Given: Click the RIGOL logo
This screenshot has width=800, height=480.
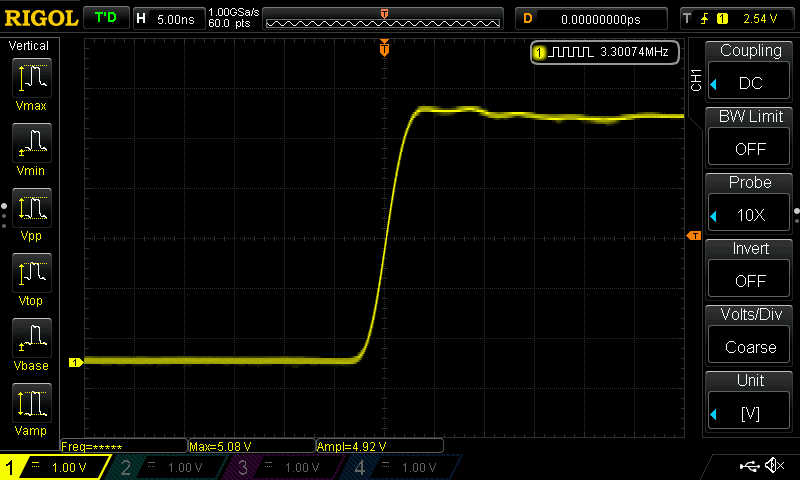Looking at the screenshot, I should [x=40, y=18].
